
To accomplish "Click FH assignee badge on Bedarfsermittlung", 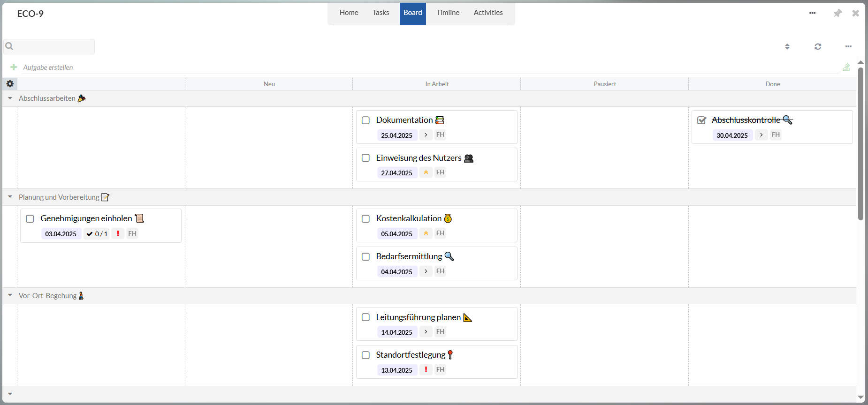I will [x=440, y=271].
